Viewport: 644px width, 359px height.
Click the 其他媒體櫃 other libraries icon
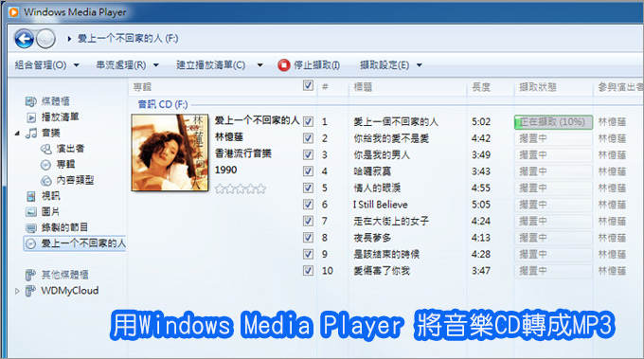[30, 275]
